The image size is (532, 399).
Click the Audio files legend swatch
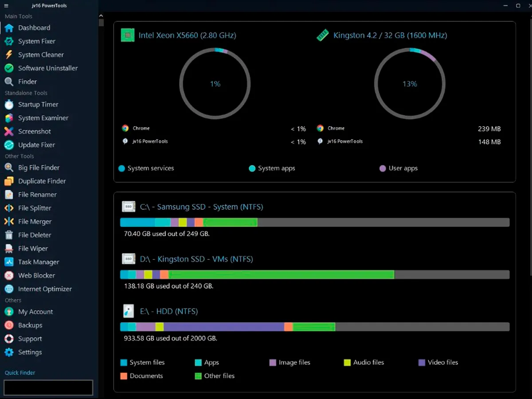(x=347, y=363)
